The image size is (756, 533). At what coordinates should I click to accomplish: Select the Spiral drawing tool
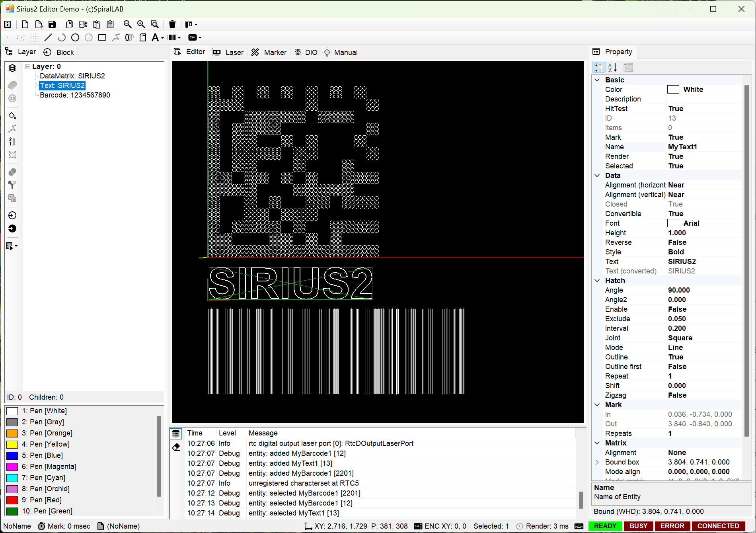click(x=129, y=37)
